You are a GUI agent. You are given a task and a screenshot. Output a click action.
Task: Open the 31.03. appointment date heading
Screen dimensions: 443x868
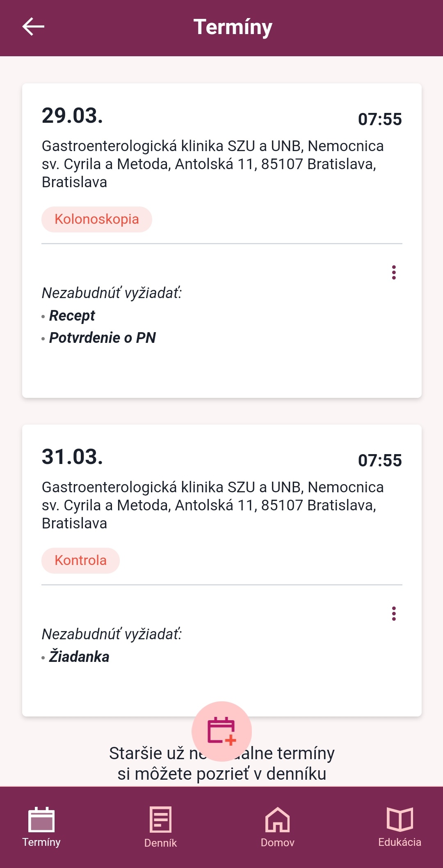72,457
